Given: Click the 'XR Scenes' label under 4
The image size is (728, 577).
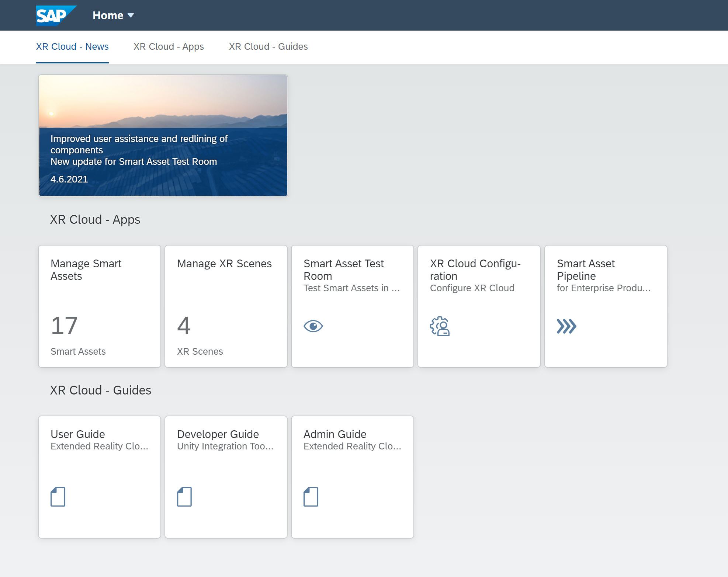Looking at the screenshot, I should 200,351.
